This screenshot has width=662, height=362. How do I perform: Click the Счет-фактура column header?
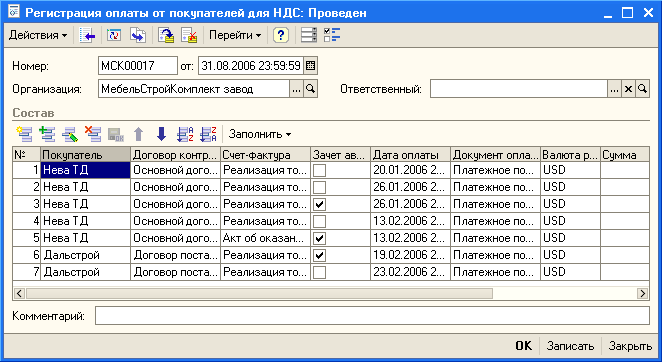[266, 155]
